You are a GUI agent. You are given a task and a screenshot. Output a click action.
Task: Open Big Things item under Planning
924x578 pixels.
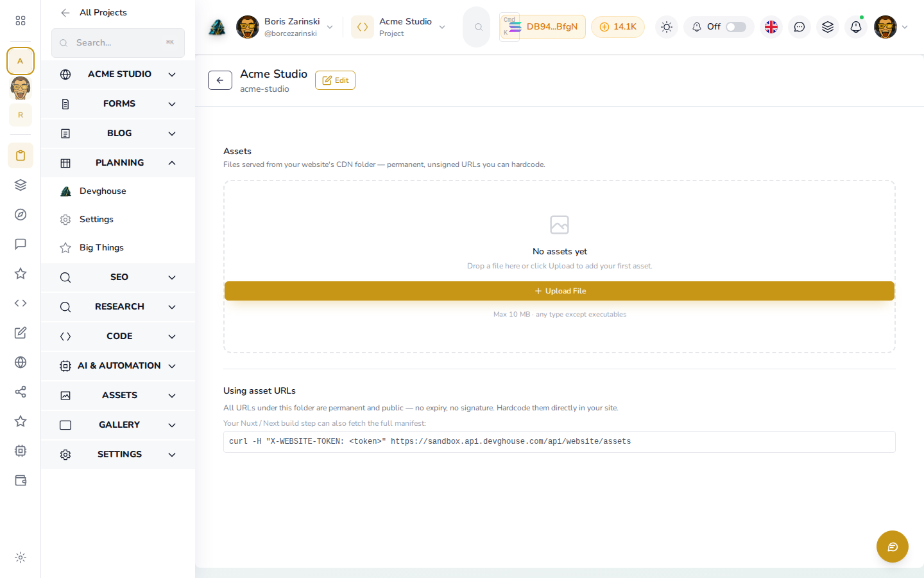tap(118, 247)
